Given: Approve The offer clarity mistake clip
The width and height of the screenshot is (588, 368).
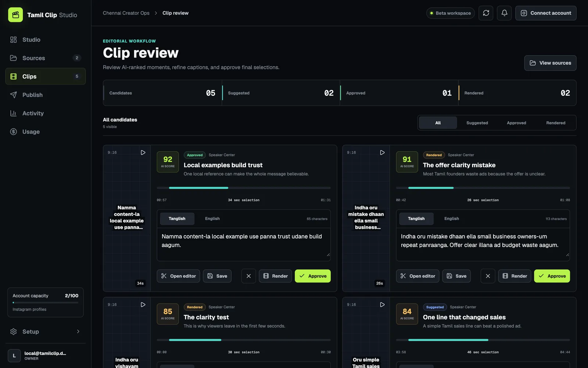Looking at the screenshot, I should [552, 276].
